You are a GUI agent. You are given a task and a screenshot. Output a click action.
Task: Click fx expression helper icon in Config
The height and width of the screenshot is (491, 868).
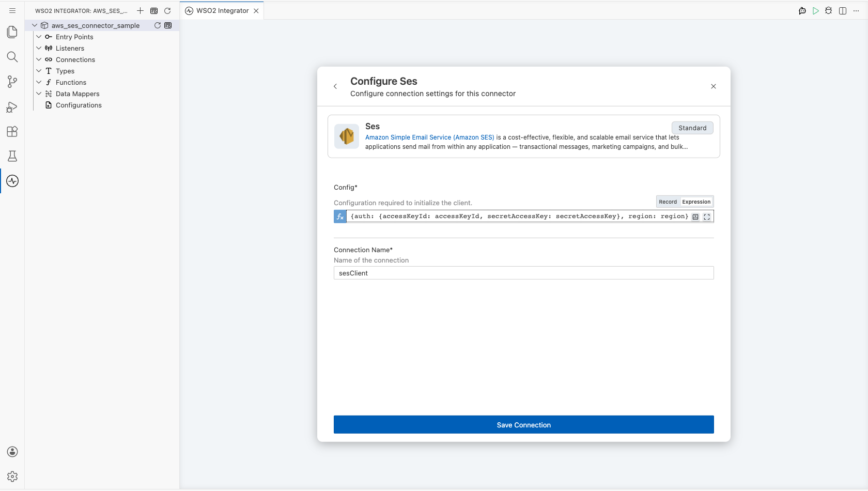[340, 217]
